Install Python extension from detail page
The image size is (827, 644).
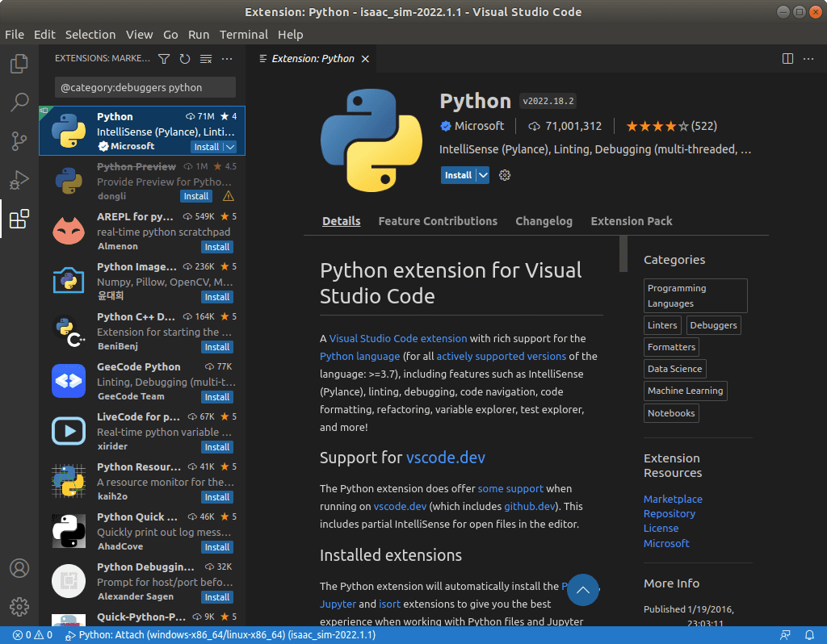point(458,175)
